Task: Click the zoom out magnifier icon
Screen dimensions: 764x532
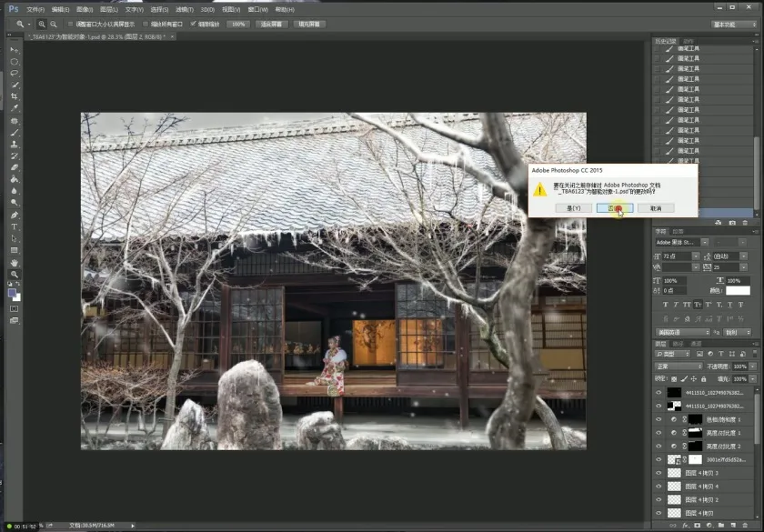Action: [54, 25]
